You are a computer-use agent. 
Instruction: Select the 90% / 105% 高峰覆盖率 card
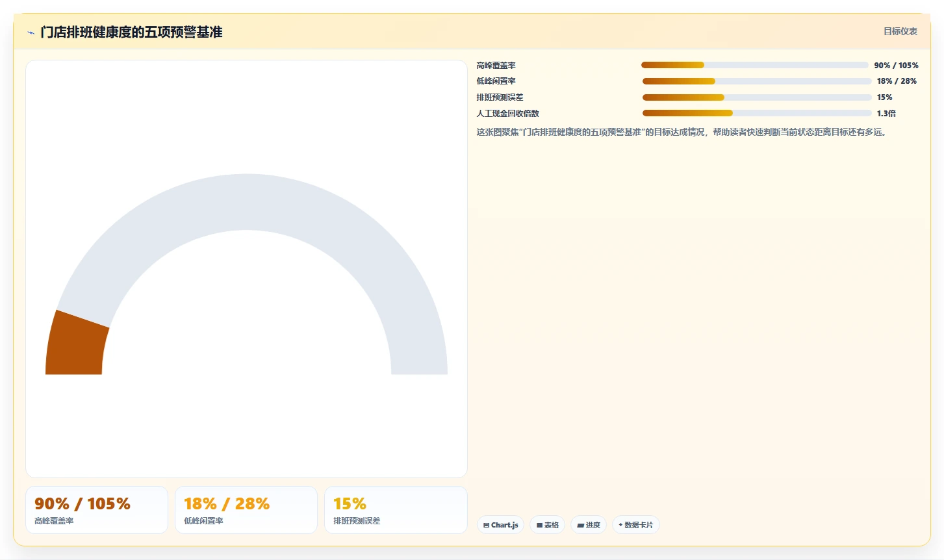[x=97, y=510]
